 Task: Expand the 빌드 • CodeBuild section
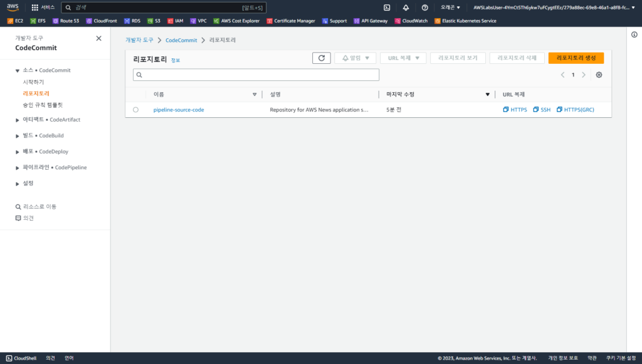(17, 136)
